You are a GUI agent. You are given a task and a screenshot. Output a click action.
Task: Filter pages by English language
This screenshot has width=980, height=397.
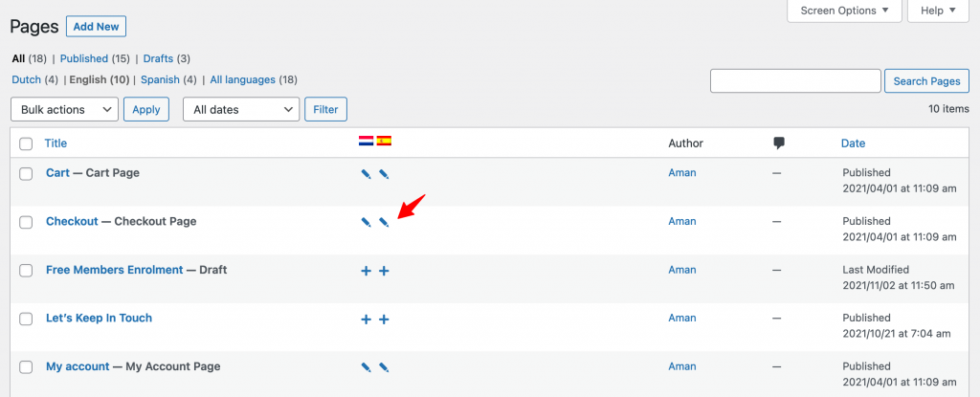[88, 80]
